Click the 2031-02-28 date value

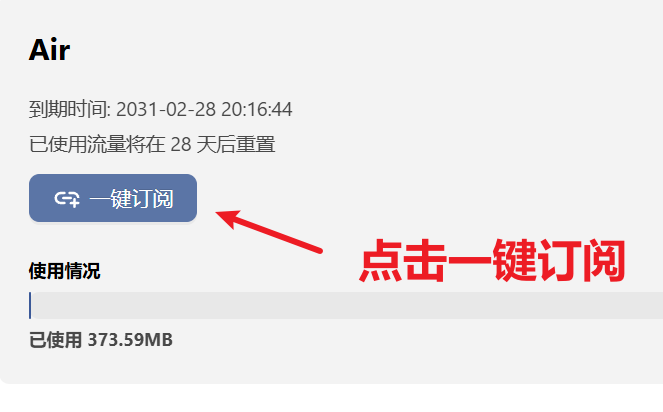[166, 110]
